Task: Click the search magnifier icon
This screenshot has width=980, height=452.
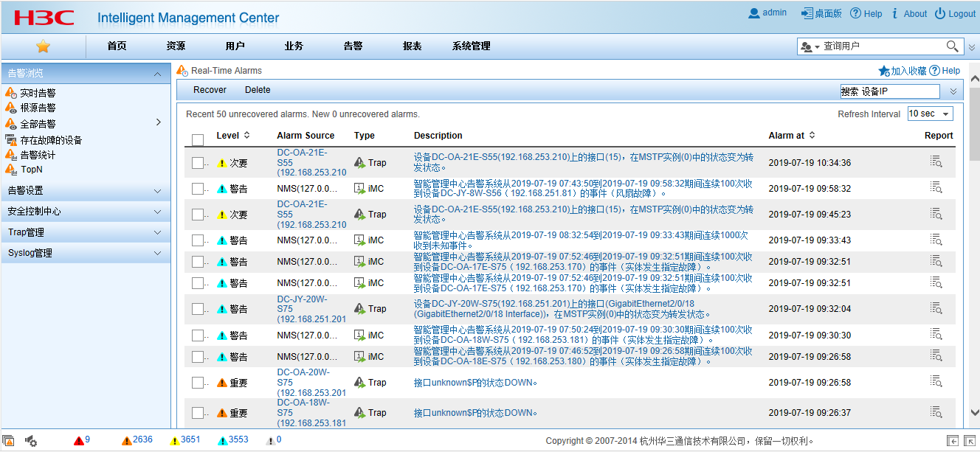Action: (x=953, y=46)
